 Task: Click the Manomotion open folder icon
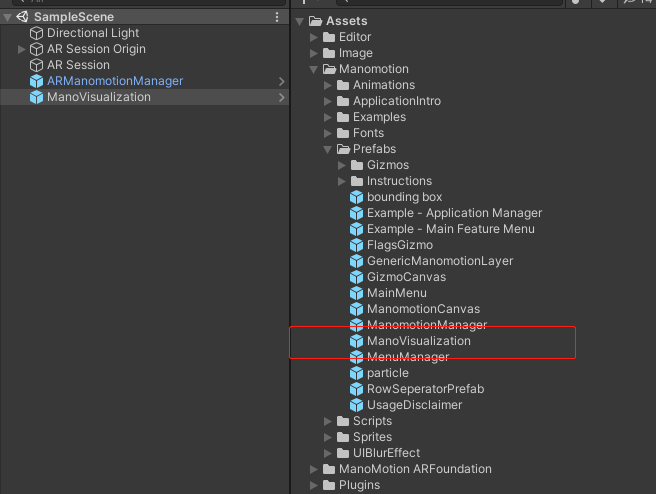(330, 69)
